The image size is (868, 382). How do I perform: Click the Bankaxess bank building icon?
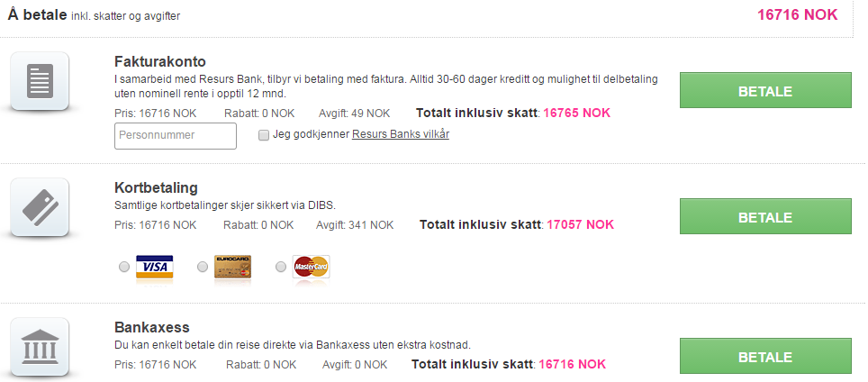coord(40,347)
